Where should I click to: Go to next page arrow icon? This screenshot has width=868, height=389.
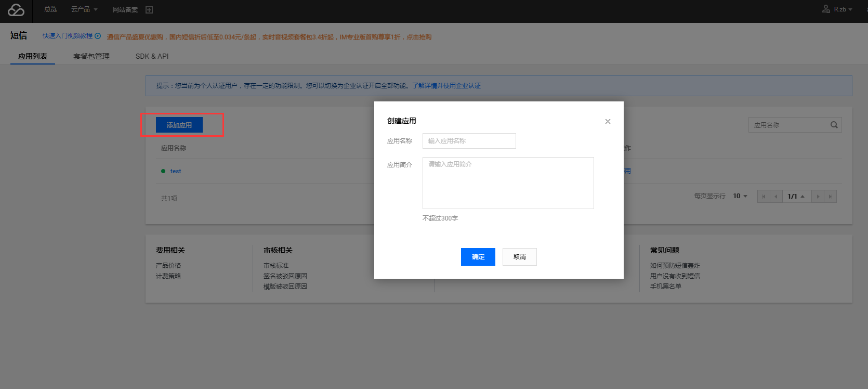point(818,197)
